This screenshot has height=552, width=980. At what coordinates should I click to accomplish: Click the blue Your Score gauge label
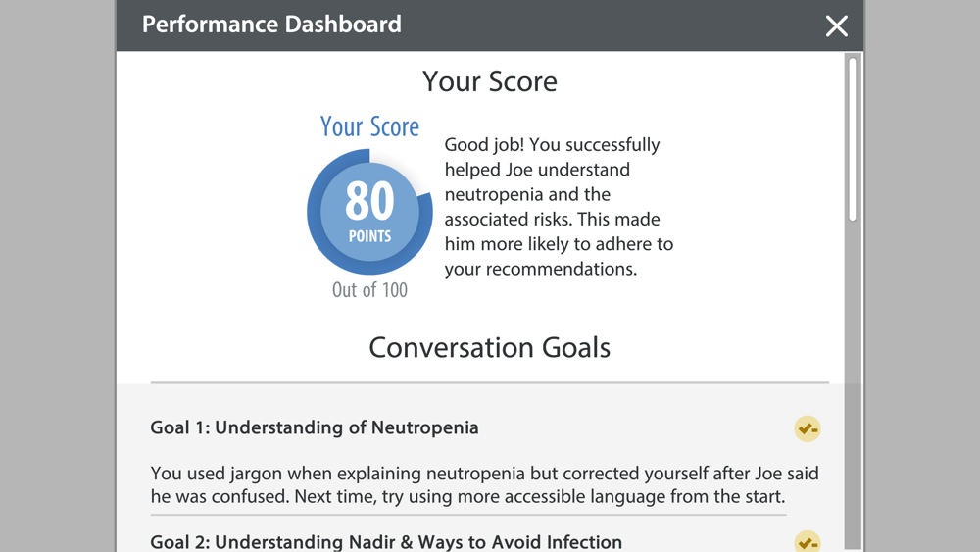click(x=370, y=126)
